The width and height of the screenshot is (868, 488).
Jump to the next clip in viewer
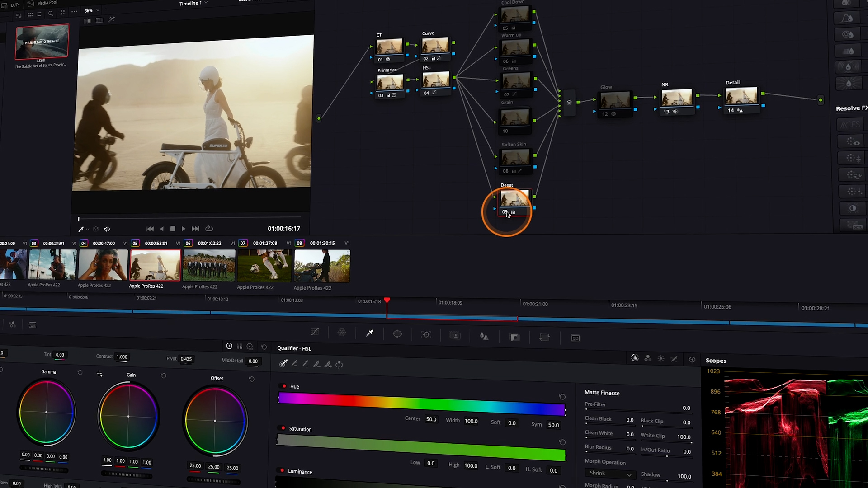195,229
